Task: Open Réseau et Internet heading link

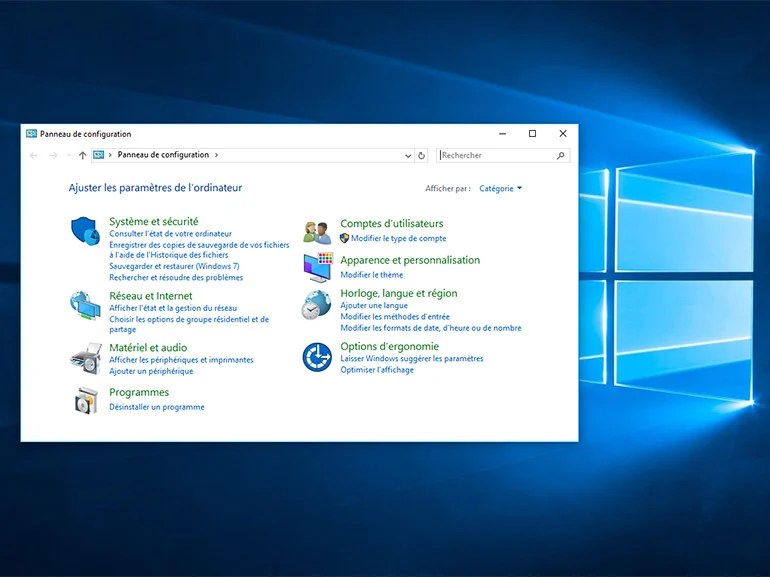Action: 151,296
